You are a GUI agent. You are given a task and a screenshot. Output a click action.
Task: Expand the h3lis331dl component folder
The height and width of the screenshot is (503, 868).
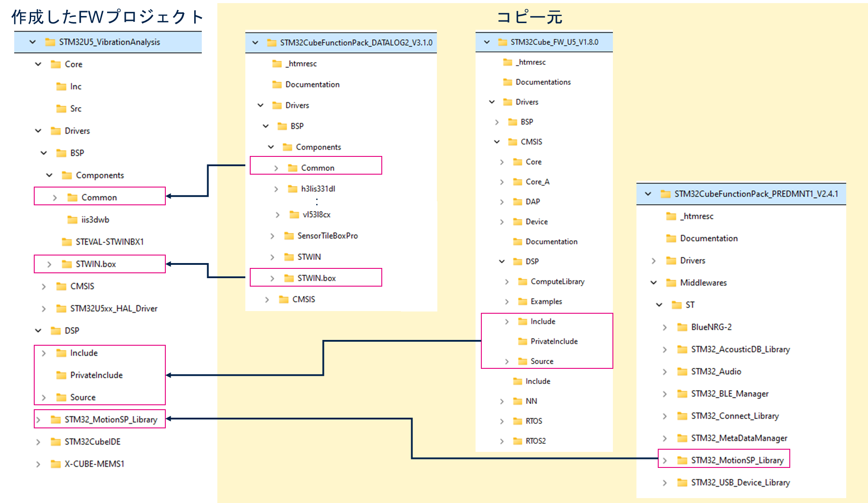(276, 189)
